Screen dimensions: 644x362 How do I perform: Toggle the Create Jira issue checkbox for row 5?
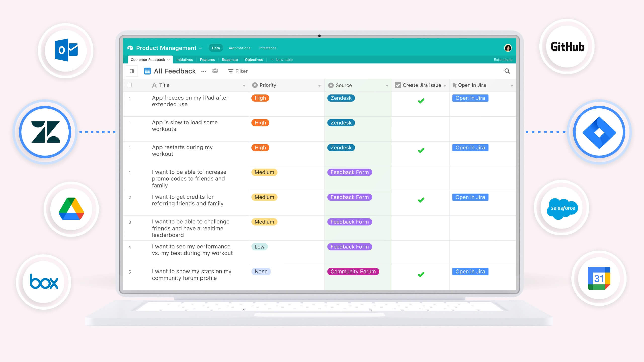coord(421,274)
